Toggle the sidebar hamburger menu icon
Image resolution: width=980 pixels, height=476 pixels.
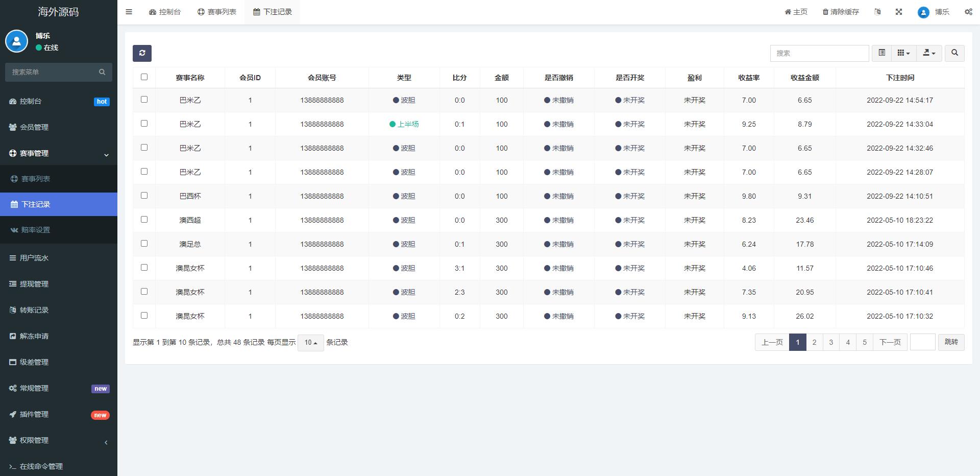(129, 12)
